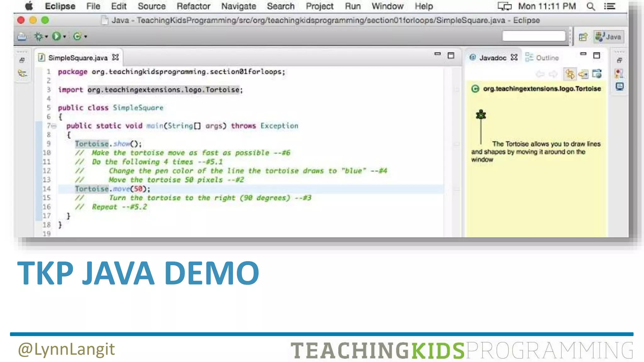644x362 pixels.
Task: Close the Javadoc view
Action: tap(514, 57)
